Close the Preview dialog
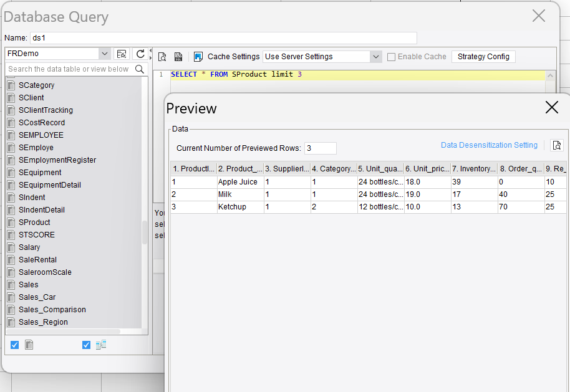 [x=551, y=108]
